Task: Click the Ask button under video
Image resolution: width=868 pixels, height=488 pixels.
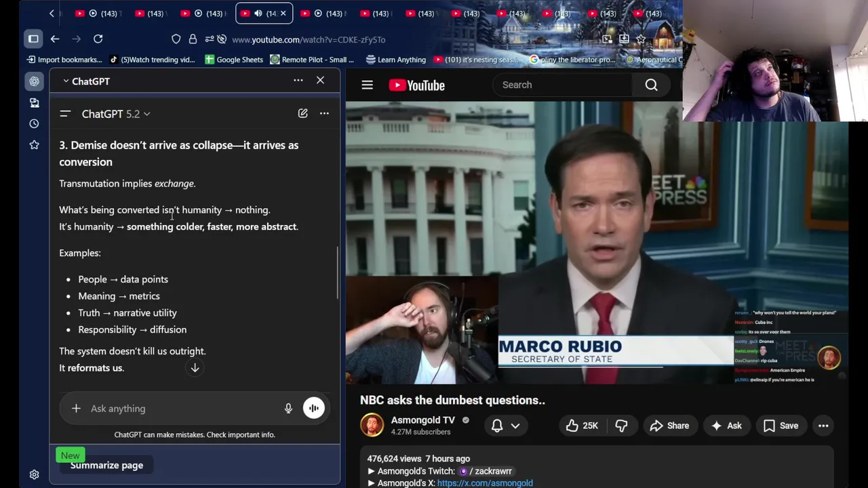Action: pyautogui.click(x=726, y=426)
